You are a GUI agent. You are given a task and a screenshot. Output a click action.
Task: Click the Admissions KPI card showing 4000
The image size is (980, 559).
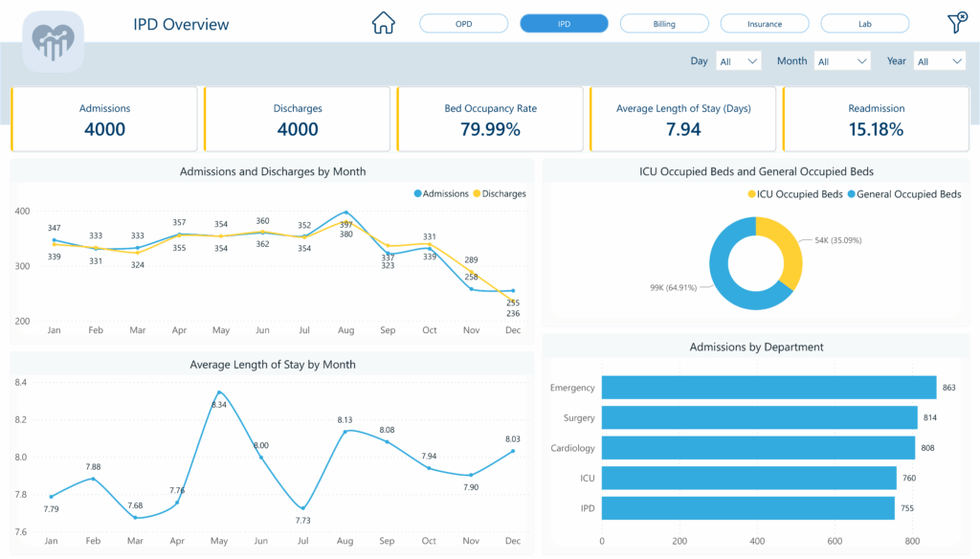point(103,119)
